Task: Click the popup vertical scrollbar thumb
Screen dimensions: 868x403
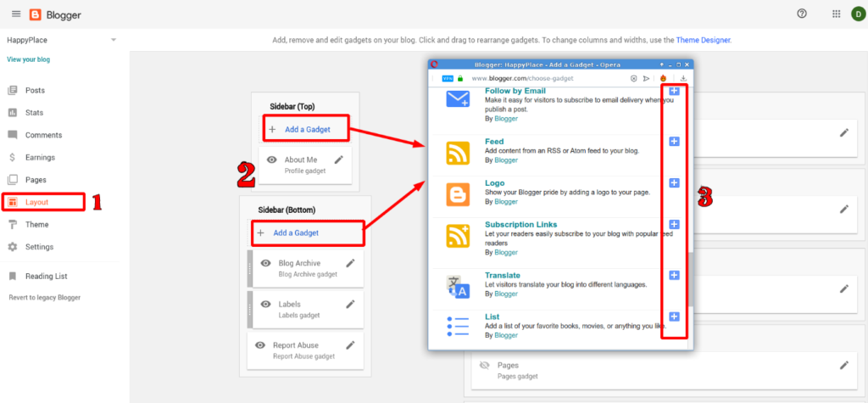Action: pyautogui.click(x=690, y=281)
